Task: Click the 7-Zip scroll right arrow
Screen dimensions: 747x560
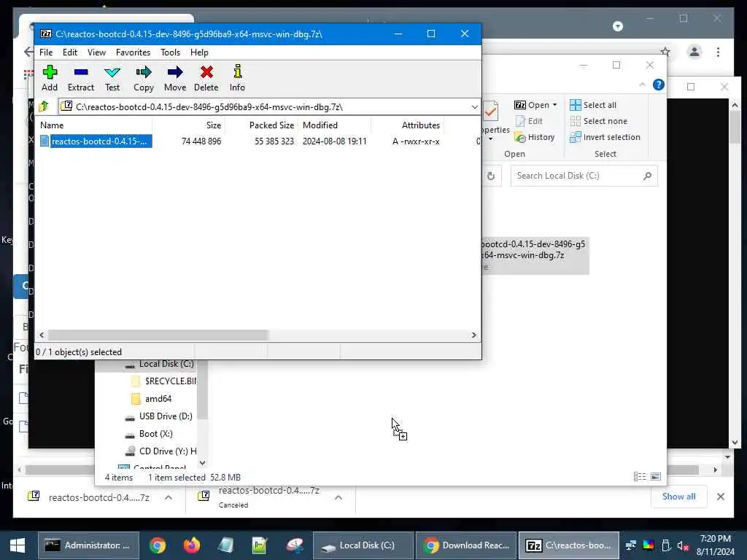Action: tap(473, 335)
